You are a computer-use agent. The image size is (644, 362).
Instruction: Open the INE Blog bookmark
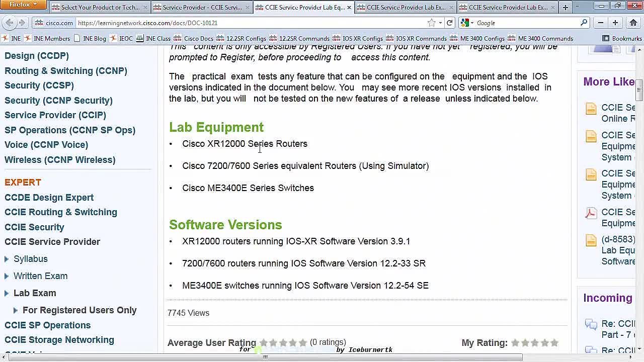pos(90,38)
